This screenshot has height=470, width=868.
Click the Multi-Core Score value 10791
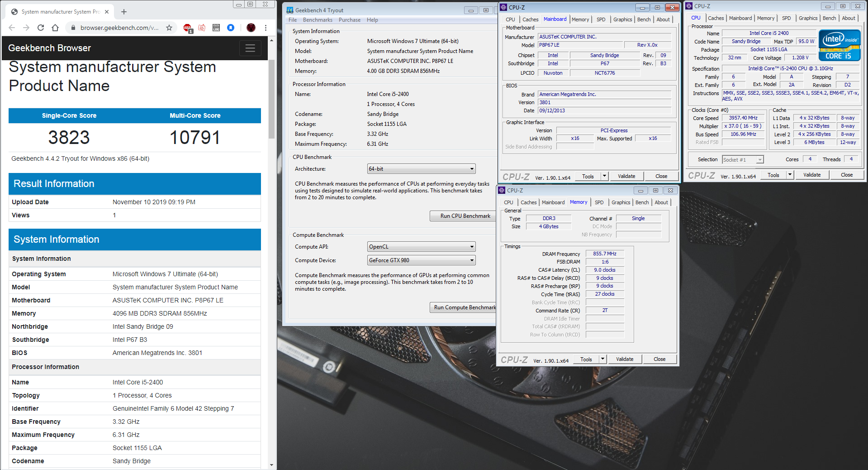[x=195, y=137]
